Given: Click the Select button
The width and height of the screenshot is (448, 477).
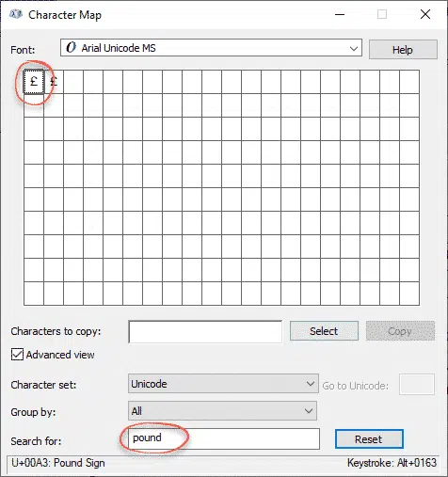Looking at the screenshot, I should pyautogui.click(x=324, y=331).
